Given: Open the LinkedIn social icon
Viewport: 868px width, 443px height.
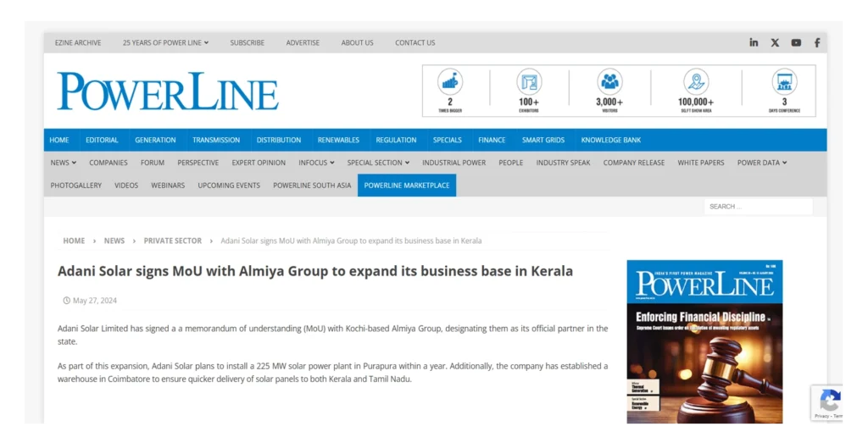Looking at the screenshot, I should [754, 42].
